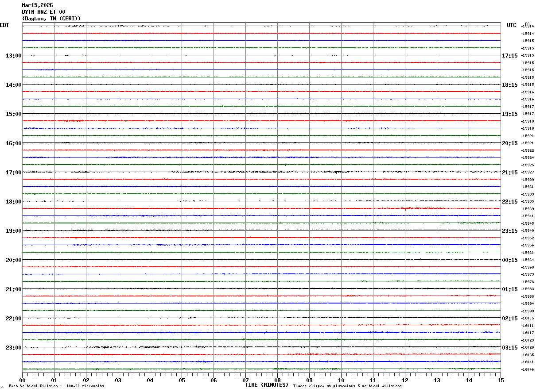
Task: Click the Mar15,2026 date header
Action: pos(37,5)
